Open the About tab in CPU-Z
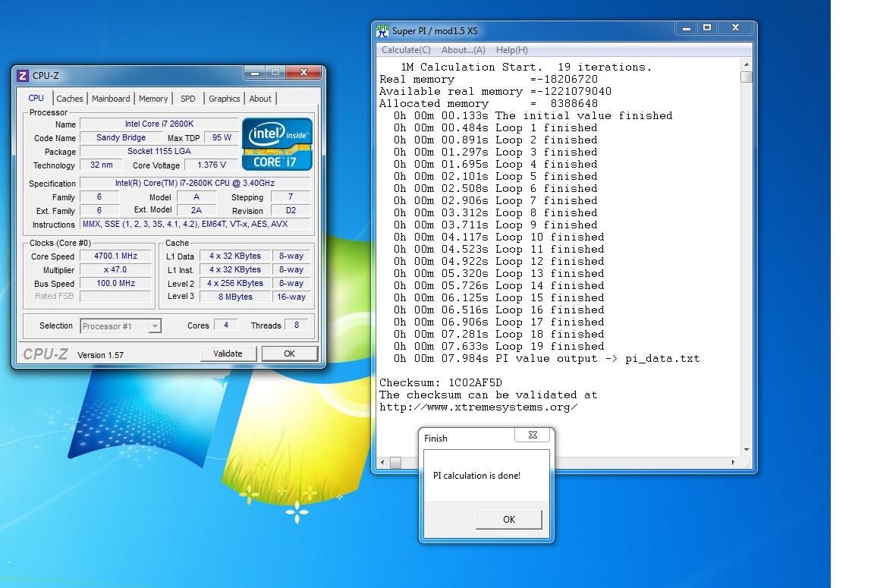 point(260,99)
